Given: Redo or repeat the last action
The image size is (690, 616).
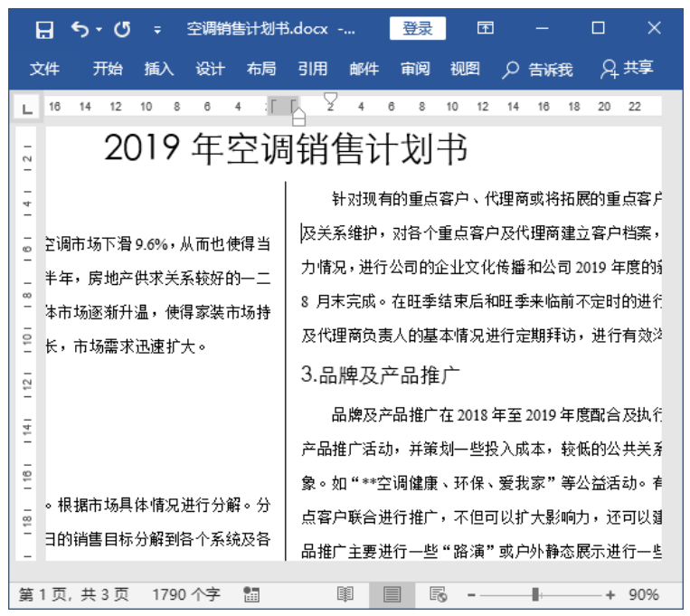Looking at the screenshot, I should click(x=122, y=30).
